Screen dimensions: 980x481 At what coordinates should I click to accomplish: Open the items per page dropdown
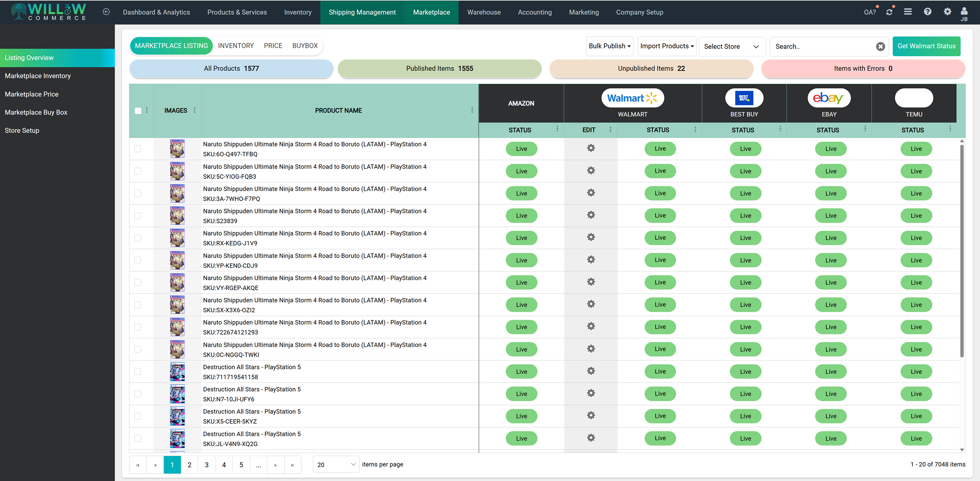point(336,464)
